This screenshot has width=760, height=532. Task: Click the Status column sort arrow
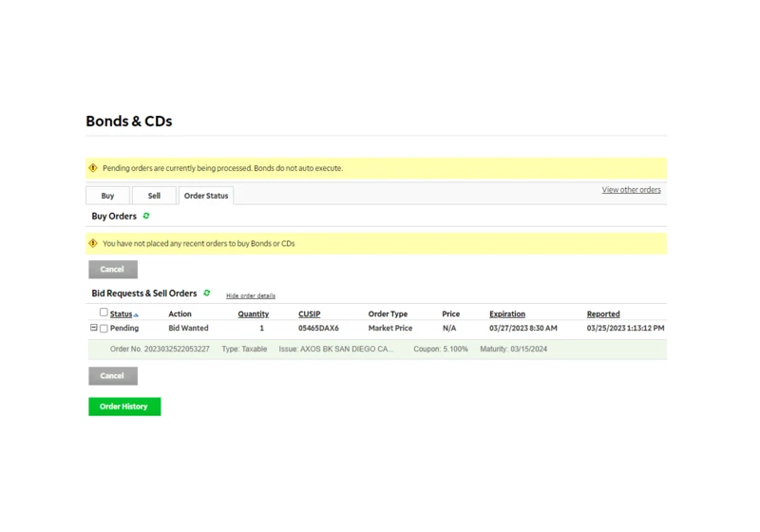click(x=136, y=315)
